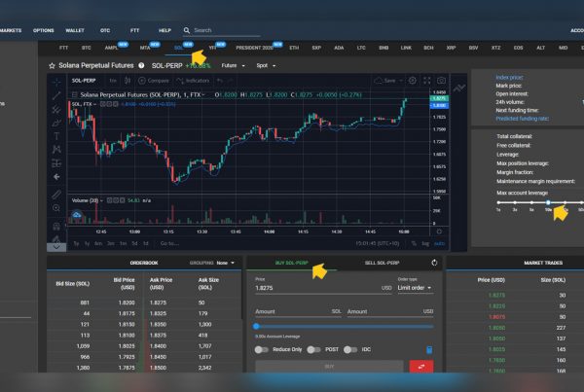
Task: Toggle the POST switch
Action: click(314, 349)
